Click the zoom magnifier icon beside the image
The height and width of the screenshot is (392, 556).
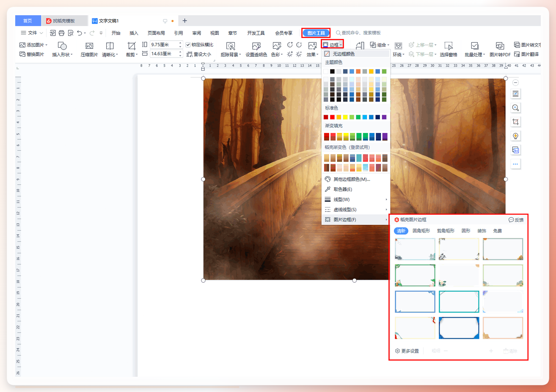(515, 108)
